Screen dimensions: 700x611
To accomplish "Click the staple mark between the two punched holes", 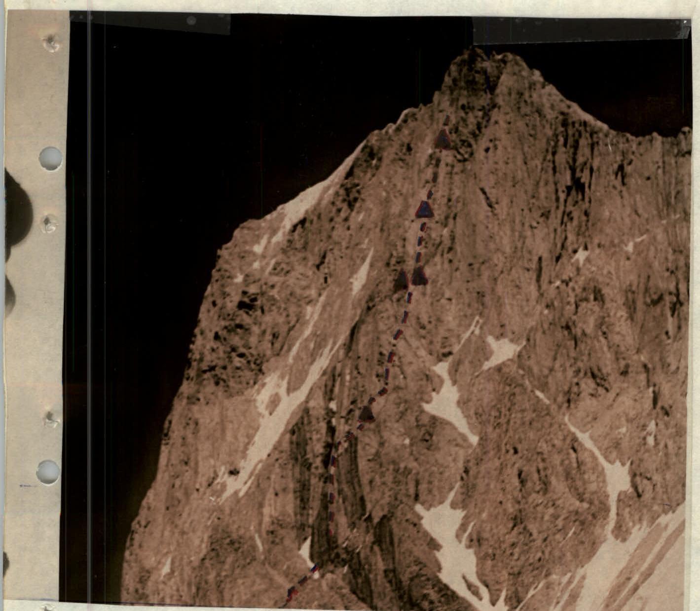I will tap(49, 223).
